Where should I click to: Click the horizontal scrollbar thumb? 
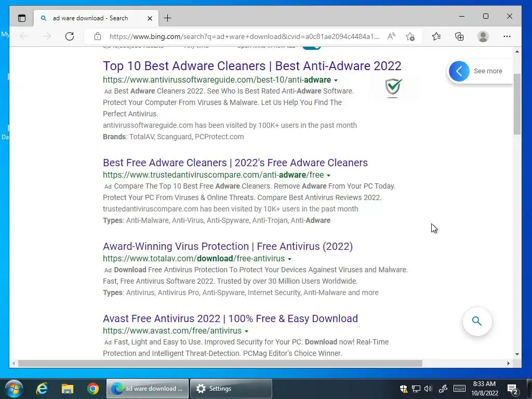click(220, 363)
